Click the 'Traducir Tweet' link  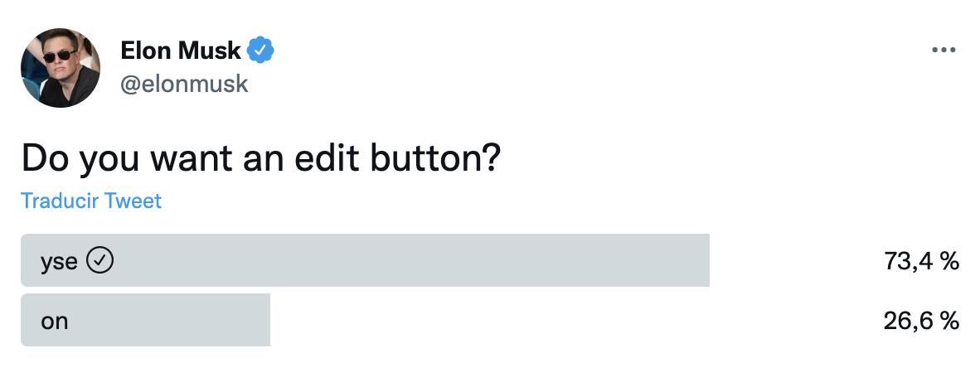(x=91, y=201)
